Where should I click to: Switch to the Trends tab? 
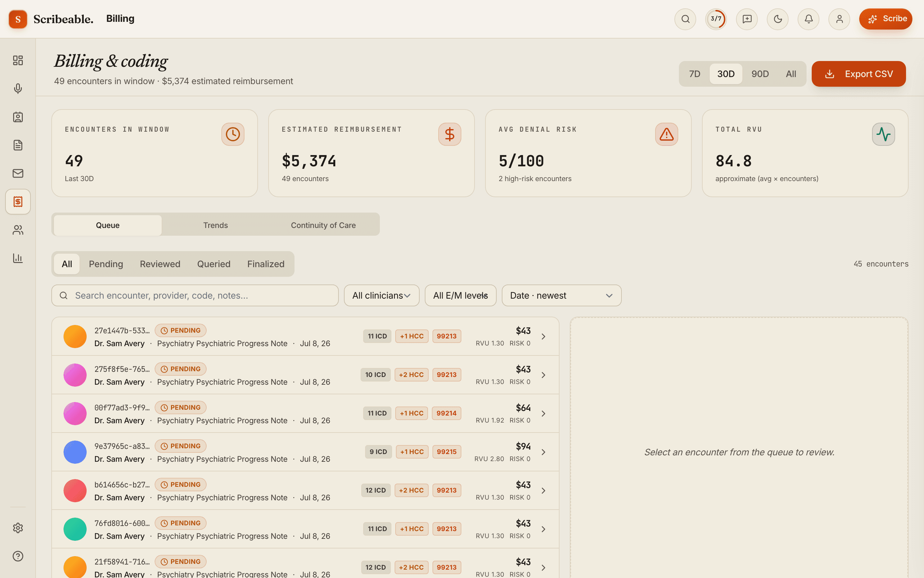pos(215,225)
